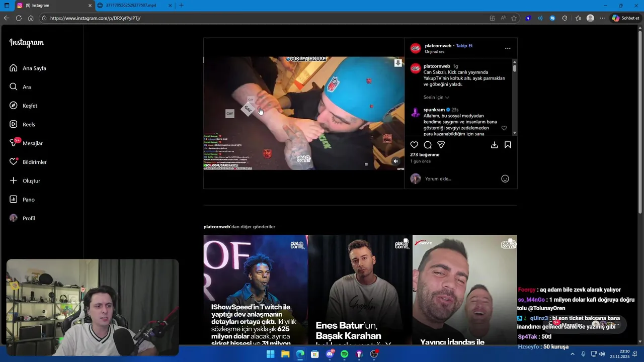Click platcornweb link above other posts
The width and height of the screenshot is (644, 362).
217,227
